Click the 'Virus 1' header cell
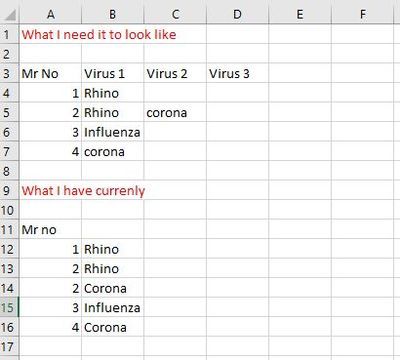The width and height of the screenshot is (400, 360). pos(113,73)
